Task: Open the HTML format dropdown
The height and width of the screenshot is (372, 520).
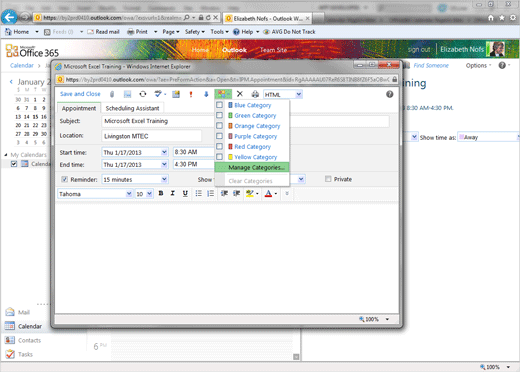Action: (x=299, y=94)
